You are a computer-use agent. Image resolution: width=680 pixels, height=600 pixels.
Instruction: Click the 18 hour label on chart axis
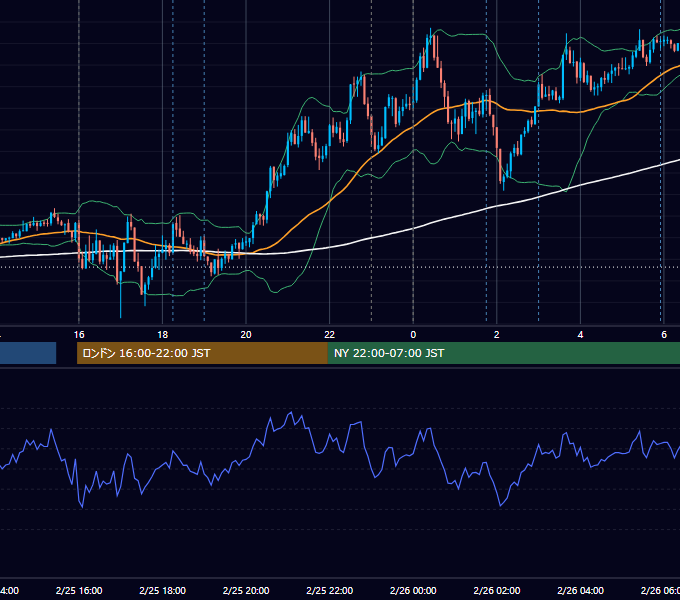coord(162,335)
